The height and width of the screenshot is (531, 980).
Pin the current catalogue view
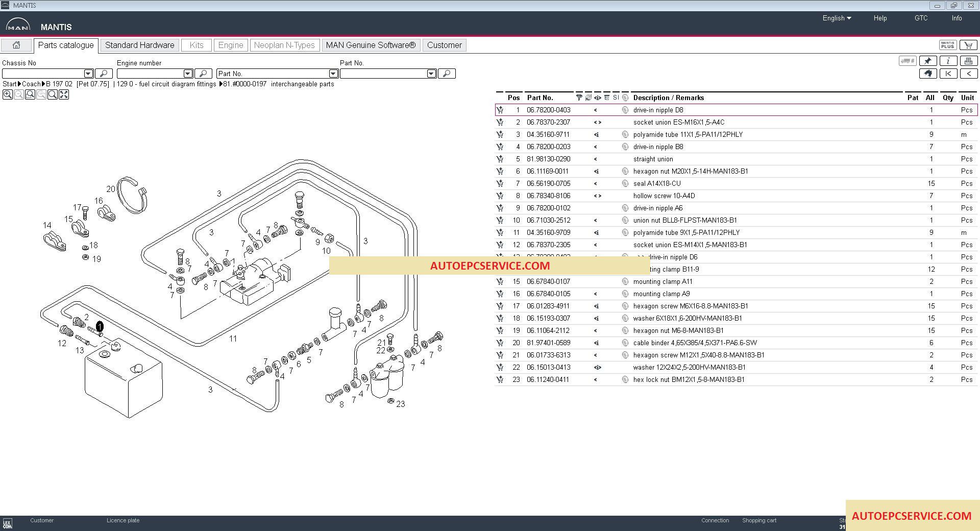(x=928, y=61)
